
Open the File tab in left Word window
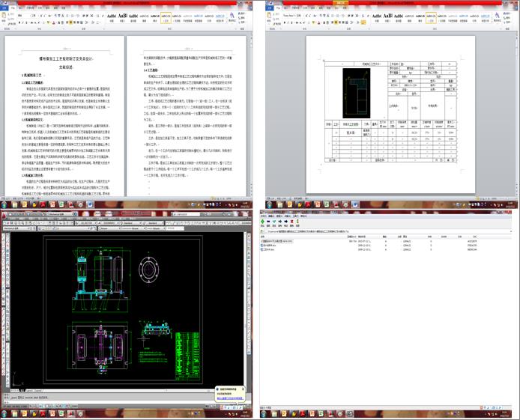tap(5, 7)
